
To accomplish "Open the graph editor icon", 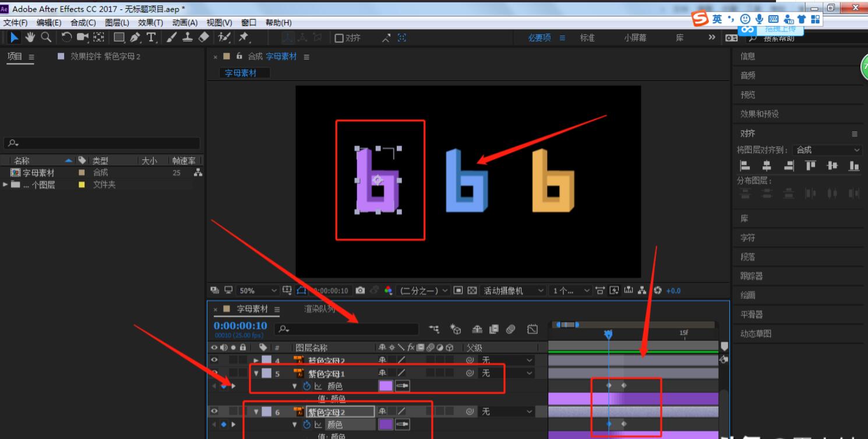I will 532,329.
